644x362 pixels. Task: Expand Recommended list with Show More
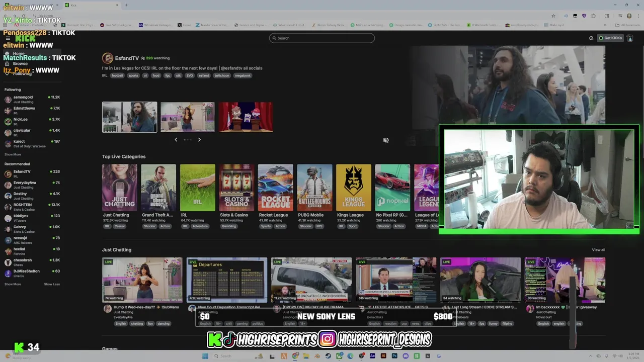[13, 284]
